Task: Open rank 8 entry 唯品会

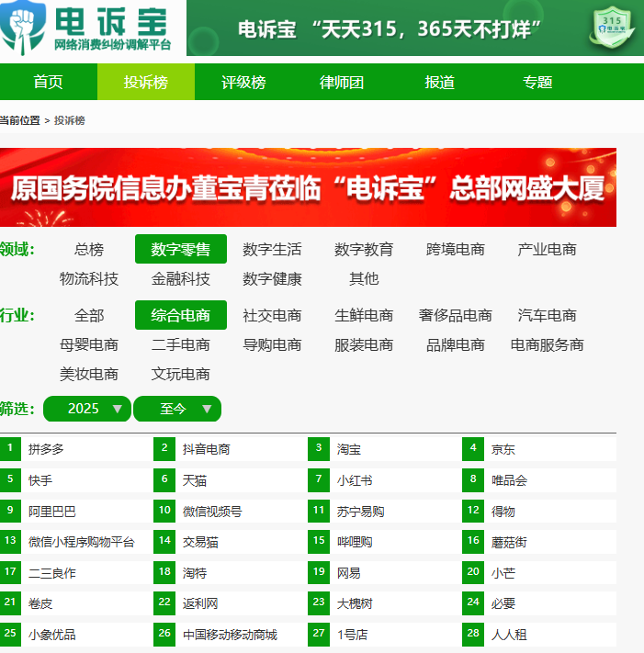Action: click(x=509, y=480)
